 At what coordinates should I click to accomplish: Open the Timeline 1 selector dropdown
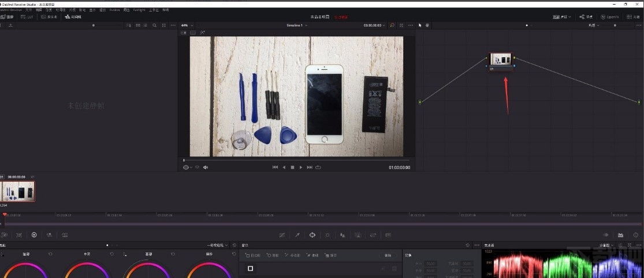pos(297,25)
